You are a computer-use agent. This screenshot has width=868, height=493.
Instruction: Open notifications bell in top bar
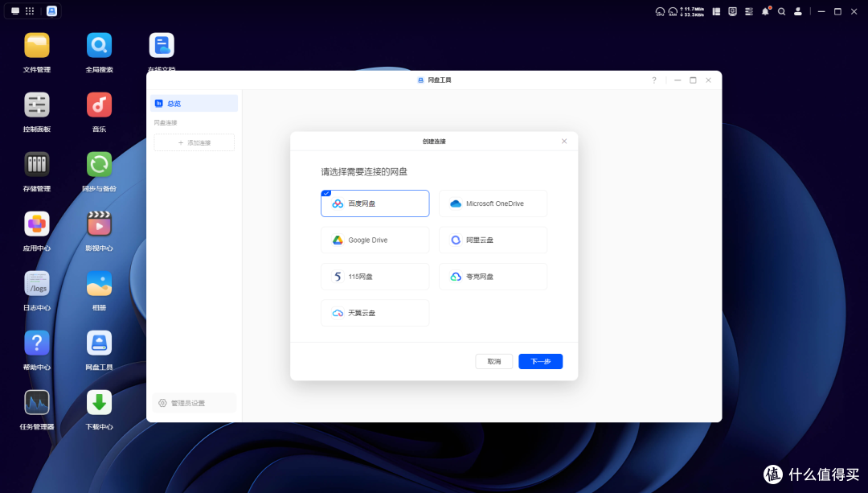click(x=765, y=11)
